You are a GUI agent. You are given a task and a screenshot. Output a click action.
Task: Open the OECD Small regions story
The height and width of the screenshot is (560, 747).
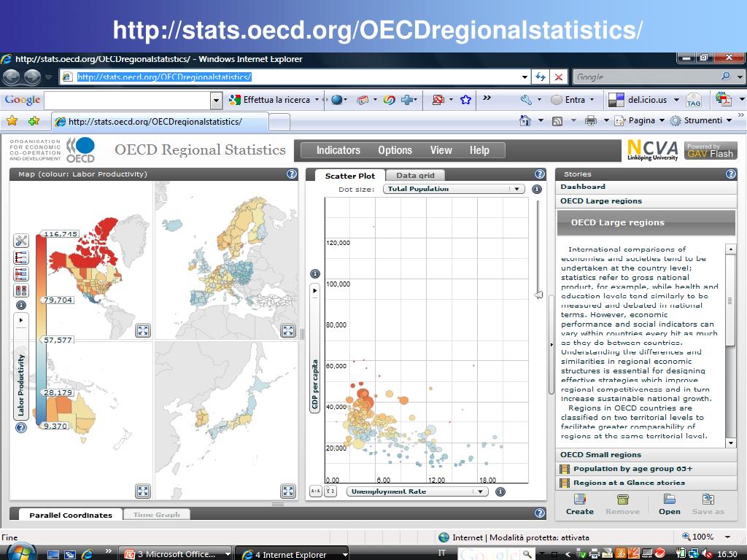646,455
